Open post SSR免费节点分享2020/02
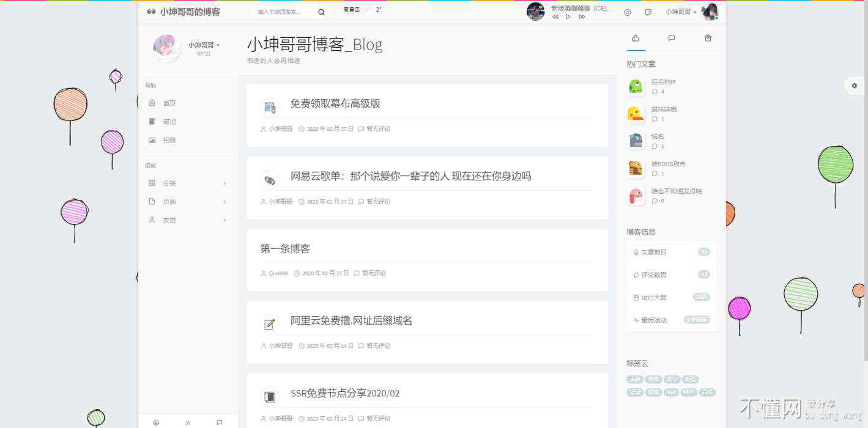The image size is (868, 428). (x=345, y=393)
